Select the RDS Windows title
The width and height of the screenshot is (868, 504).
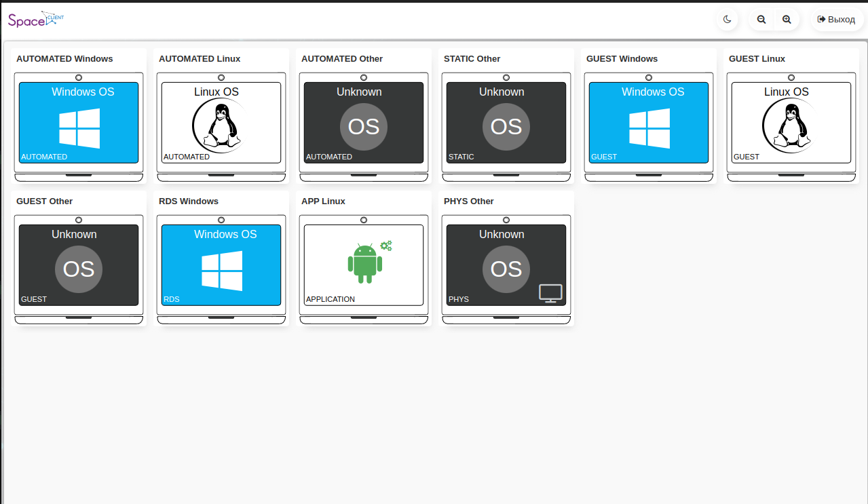click(x=189, y=201)
